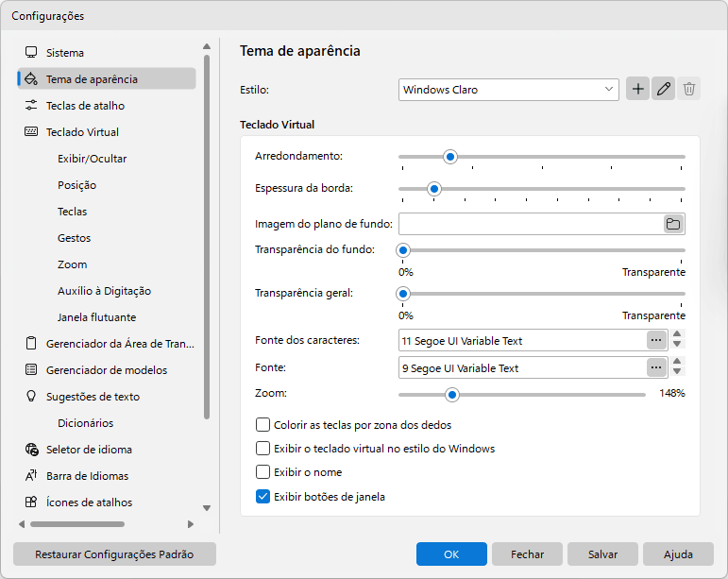Screen dimensions: 728x579
Task: Click the Gerenciador de modelos list icon
Action: point(31,370)
